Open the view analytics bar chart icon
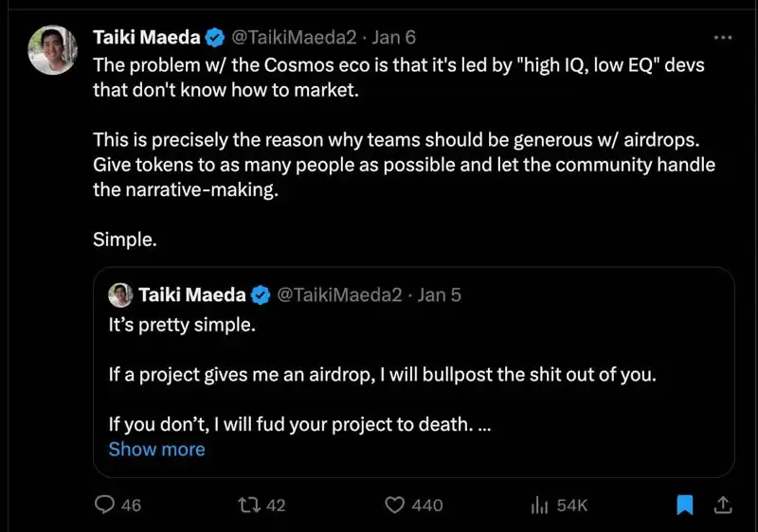The height and width of the screenshot is (532, 758). 539,505
